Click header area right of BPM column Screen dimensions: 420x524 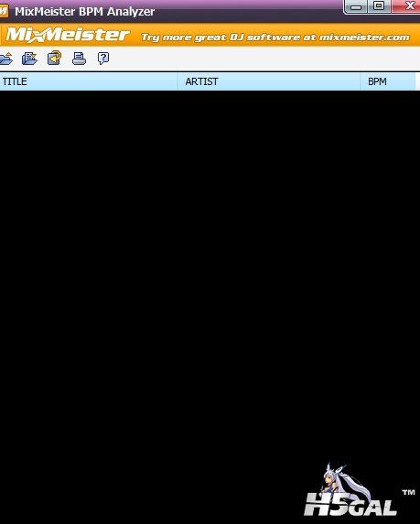(417, 81)
